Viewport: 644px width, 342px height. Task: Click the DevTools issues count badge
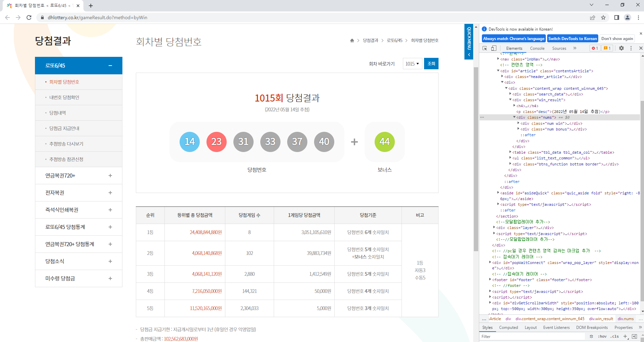(x=607, y=48)
